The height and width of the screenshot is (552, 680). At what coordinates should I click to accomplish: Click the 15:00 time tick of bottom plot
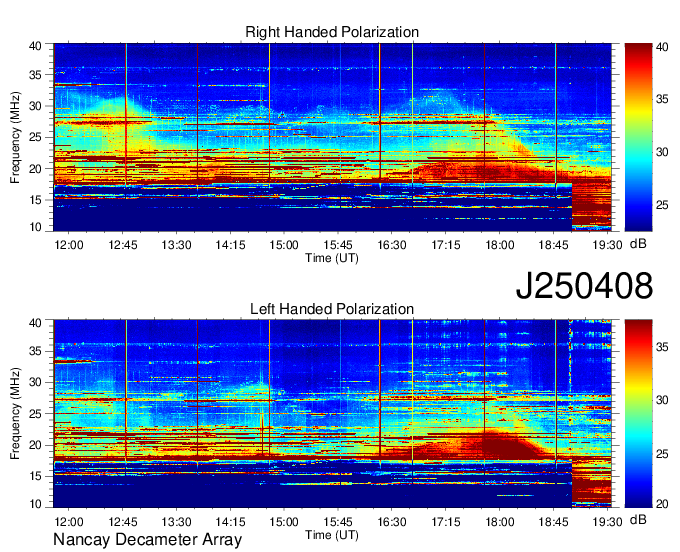[x=284, y=522]
